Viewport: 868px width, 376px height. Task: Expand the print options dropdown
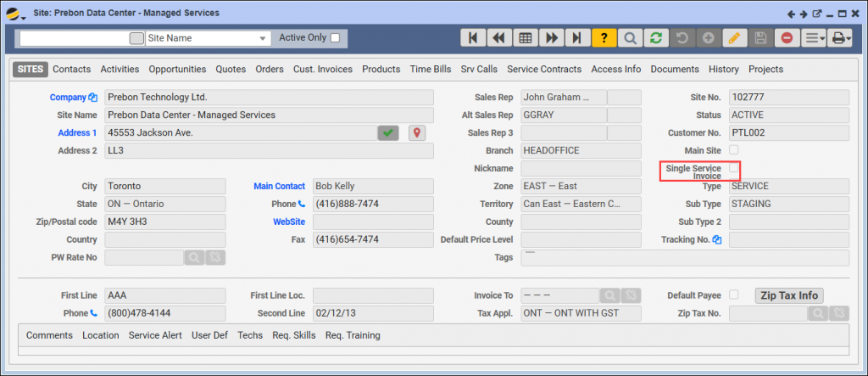(839, 38)
